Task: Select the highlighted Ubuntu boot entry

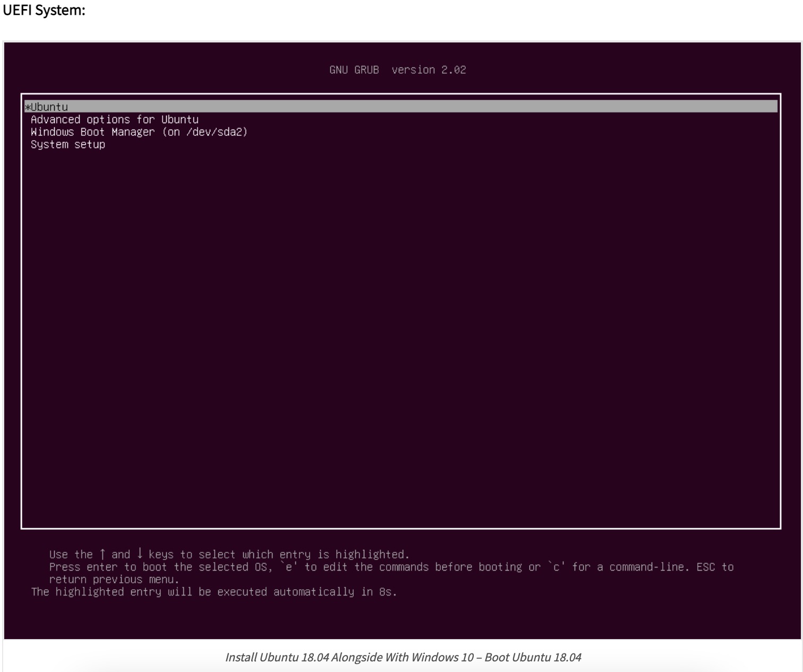Action: click(x=401, y=107)
